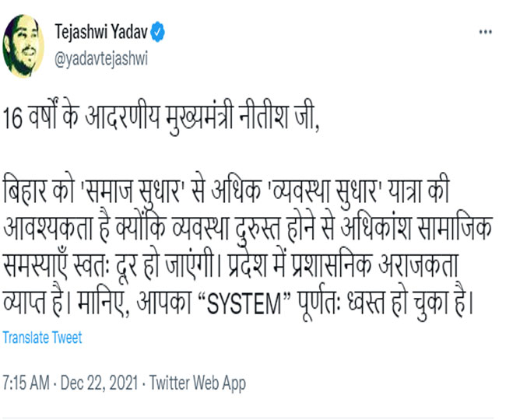
Task: Click the 7:15 AM timestamp
Action: (26, 382)
